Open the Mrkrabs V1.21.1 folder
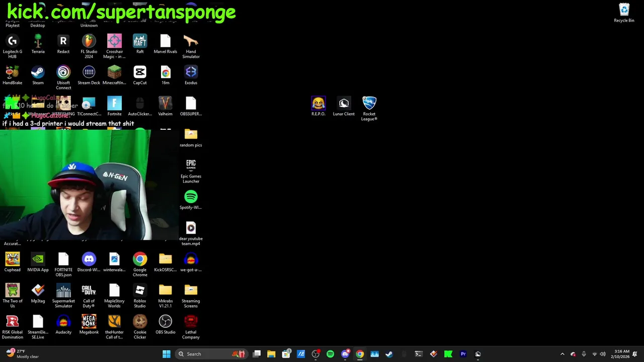644x362 pixels. [165, 296]
